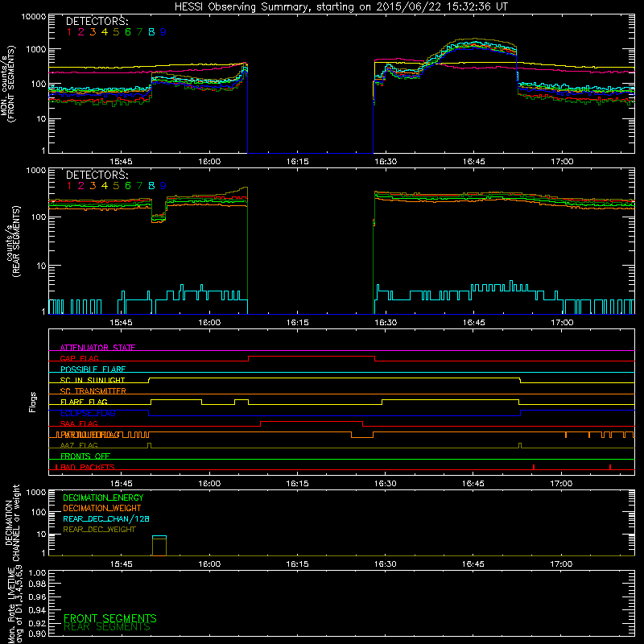Select the AAZ_FLAG label
This screenshot has width=644, height=644.
[x=79, y=445]
